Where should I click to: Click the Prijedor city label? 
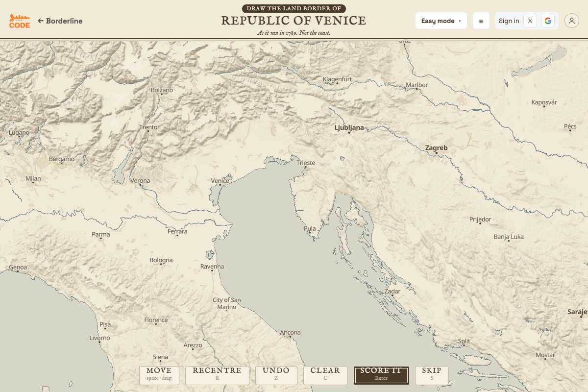click(480, 220)
